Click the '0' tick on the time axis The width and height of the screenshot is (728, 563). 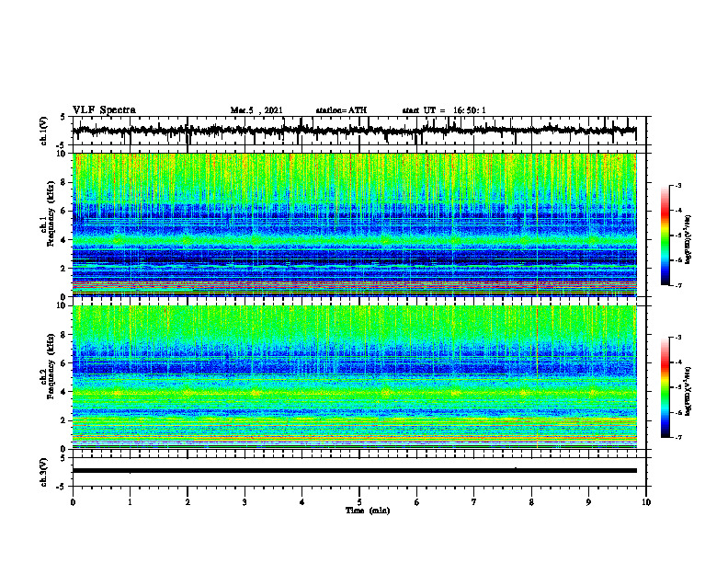click(73, 502)
